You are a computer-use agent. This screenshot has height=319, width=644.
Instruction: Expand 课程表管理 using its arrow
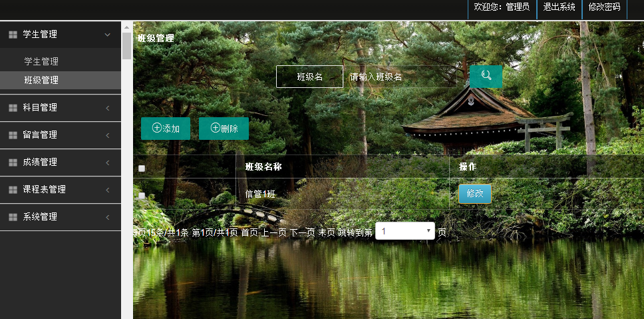tap(108, 190)
